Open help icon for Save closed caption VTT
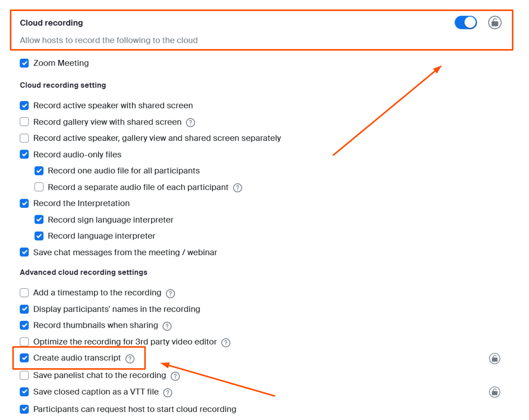This screenshot has height=420, width=529. pyautogui.click(x=167, y=393)
